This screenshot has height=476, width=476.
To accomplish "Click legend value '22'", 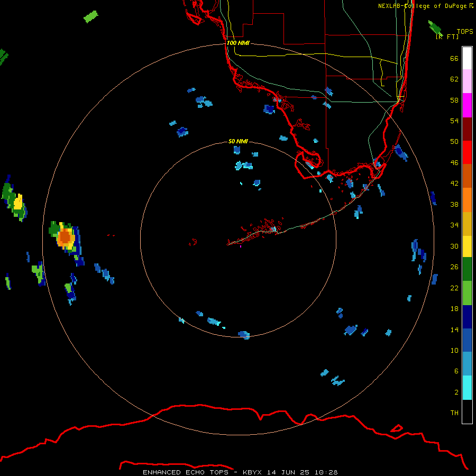I will 454,288.
